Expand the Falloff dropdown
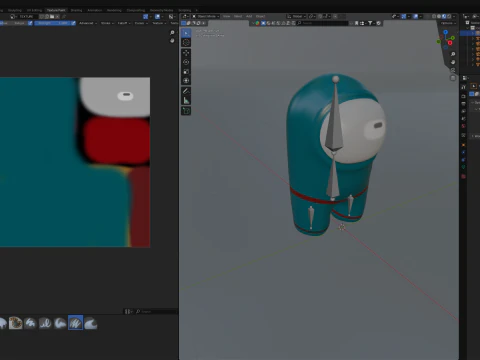 click(x=124, y=23)
